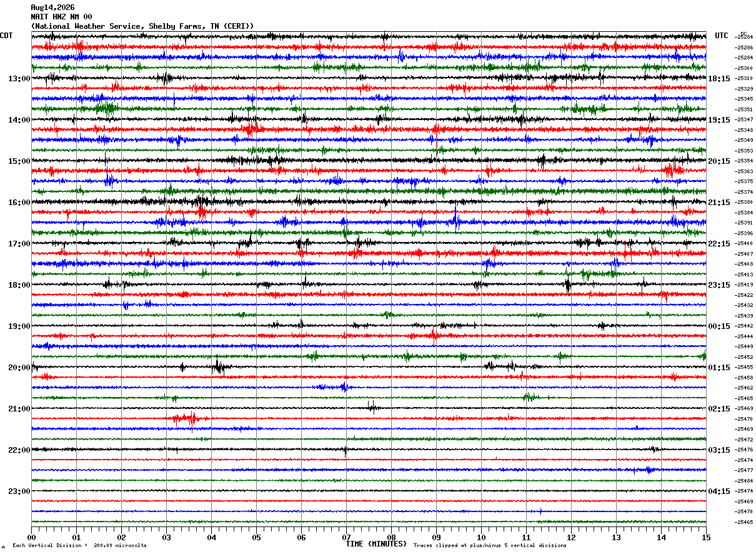Click the 21:15 UTC time label
The height and width of the screenshot is (554, 756).
click(x=719, y=202)
